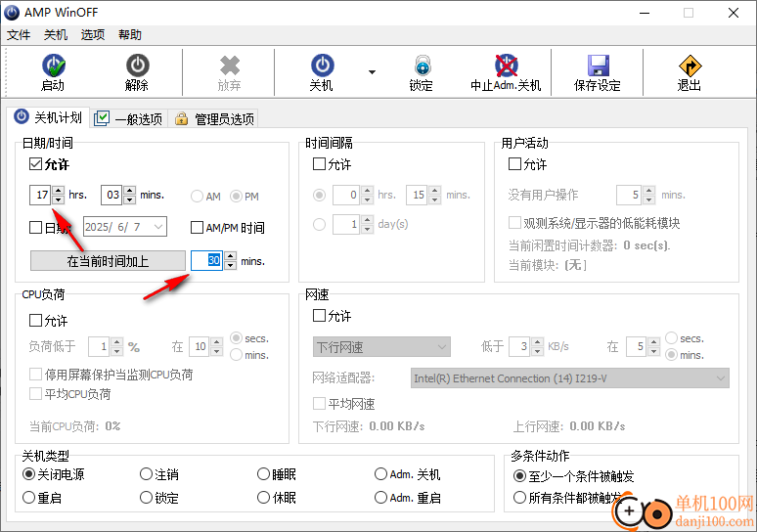
Task: Increase hours with the up spinner arrow
Action: (x=58, y=190)
